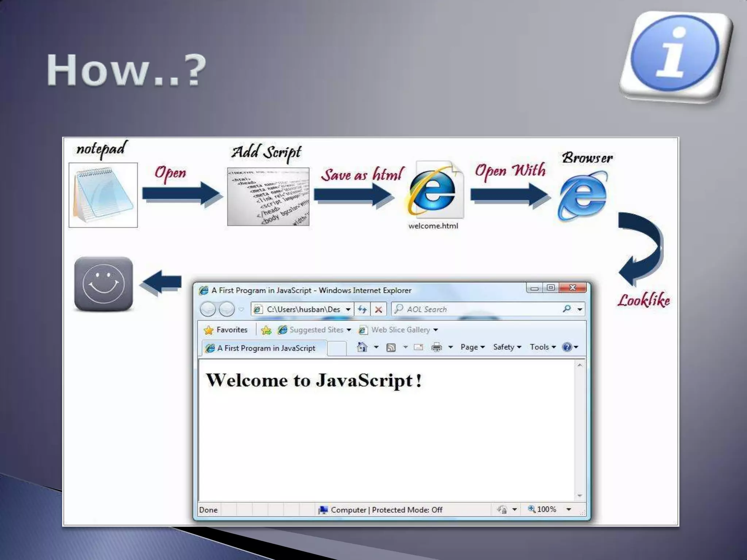Expand the Tools dropdown menu
The image size is (747, 560).
[542, 347]
